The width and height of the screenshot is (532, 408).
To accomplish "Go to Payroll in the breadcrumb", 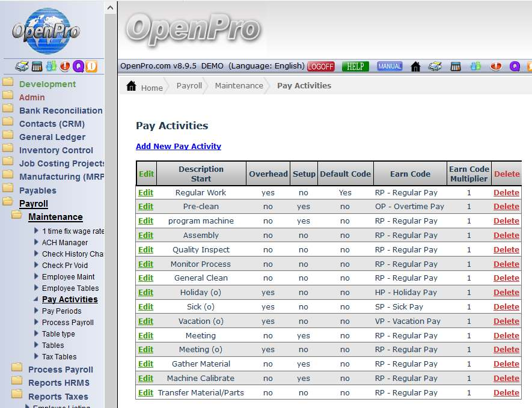I will [x=189, y=86].
